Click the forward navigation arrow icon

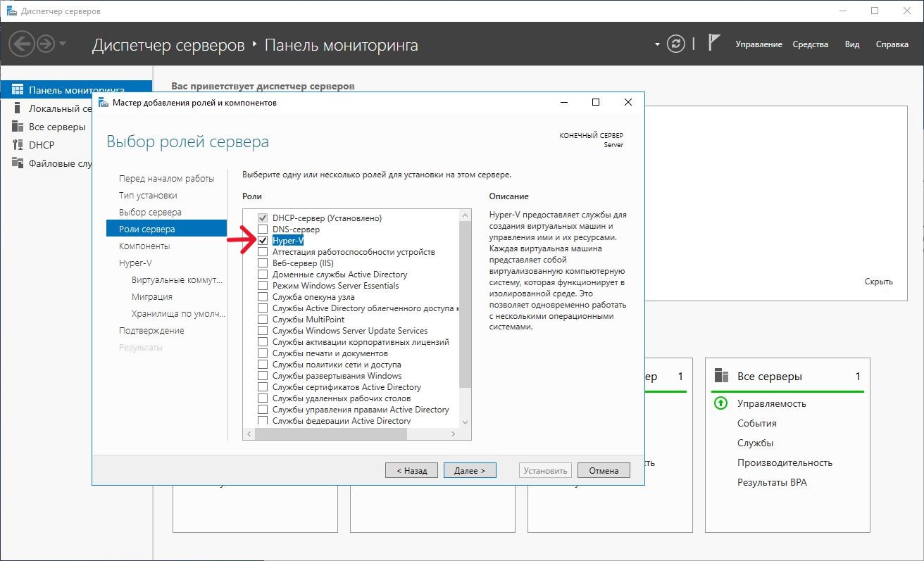[45, 44]
